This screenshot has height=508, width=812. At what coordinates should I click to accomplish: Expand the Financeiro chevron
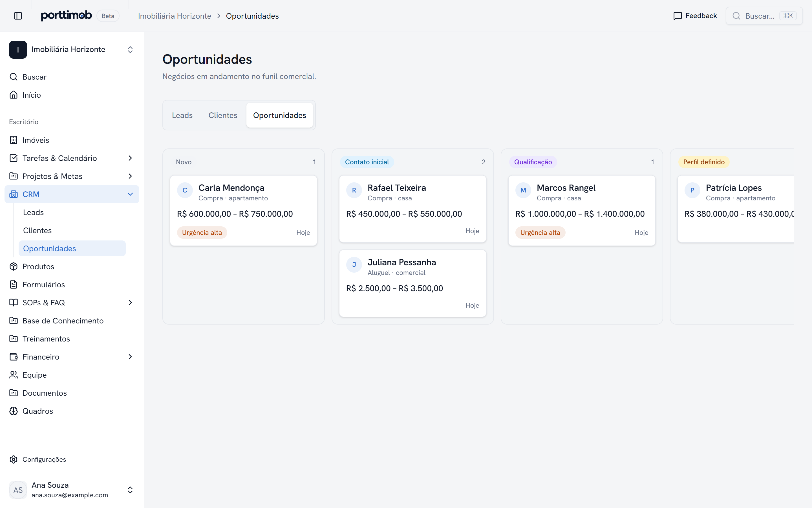pyautogui.click(x=130, y=357)
